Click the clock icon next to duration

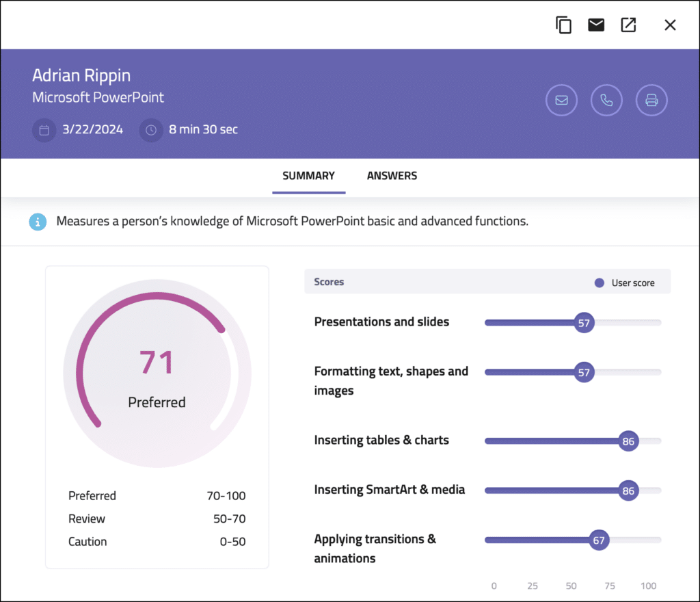click(150, 130)
